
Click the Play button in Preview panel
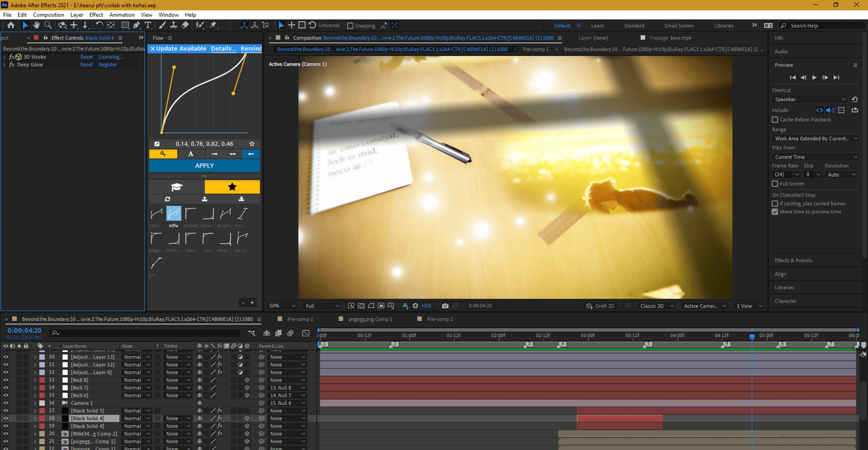tap(814, 78)
